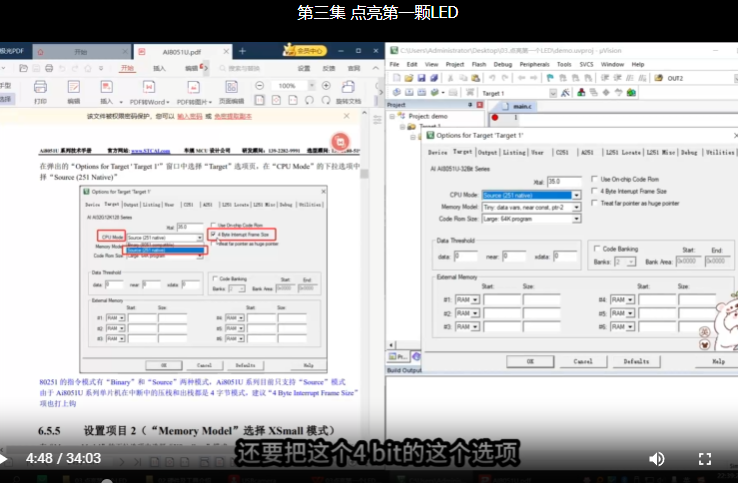The height and width of the screenshot is (483, 738).
Task: Switch to the Debug tab in Options dialog
Action: (689, 153)
